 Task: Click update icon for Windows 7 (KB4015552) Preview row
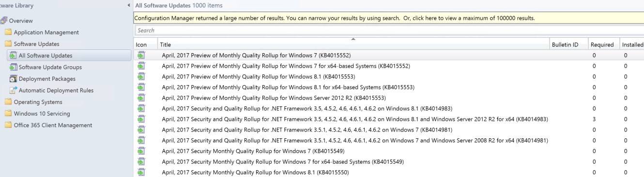click(141, 55)
